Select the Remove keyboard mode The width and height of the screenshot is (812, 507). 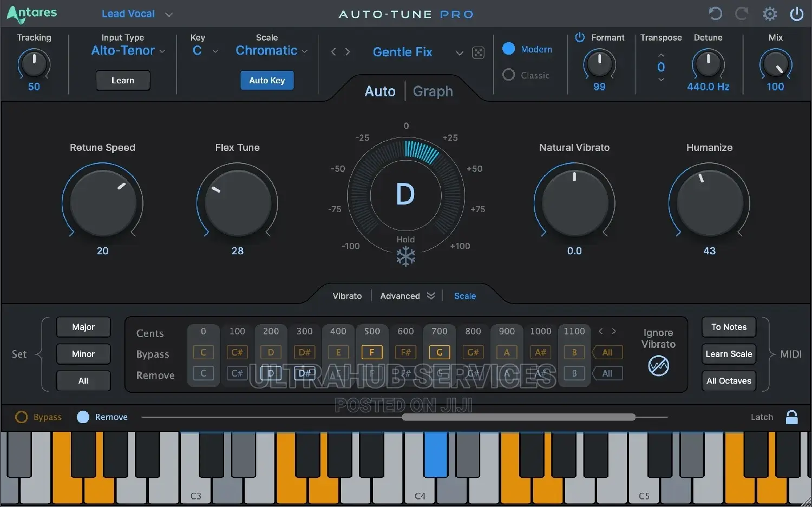coord(83,417)
